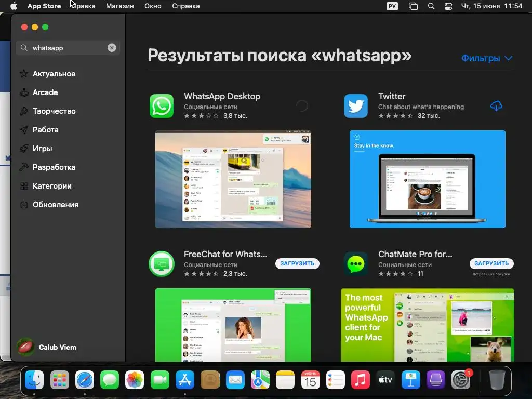Image resolution: width=532 pixels, height=399 pixels.
Task: Open Notes from the dock
Action: click(x=285, y=380)
